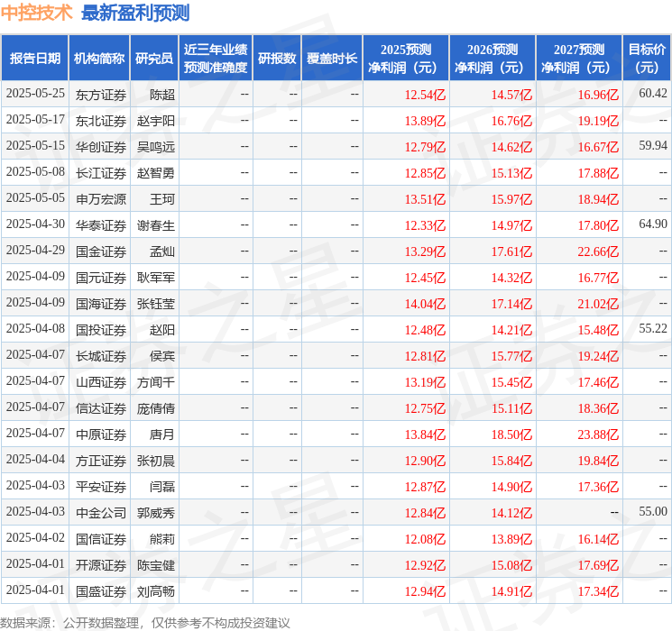Click researcher name 陈超
The height and width of the screenshot is (631, 672).
(x=162, y=95)
